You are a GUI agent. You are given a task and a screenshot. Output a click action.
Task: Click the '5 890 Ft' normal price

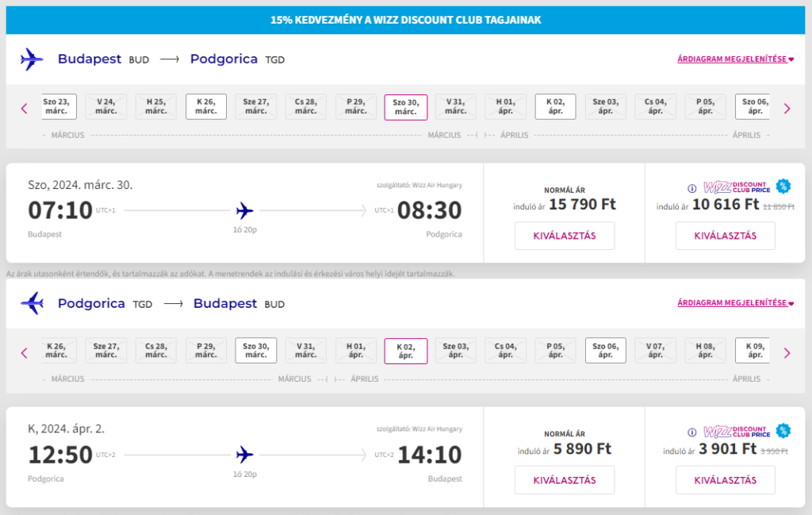[x=582, y=448]
